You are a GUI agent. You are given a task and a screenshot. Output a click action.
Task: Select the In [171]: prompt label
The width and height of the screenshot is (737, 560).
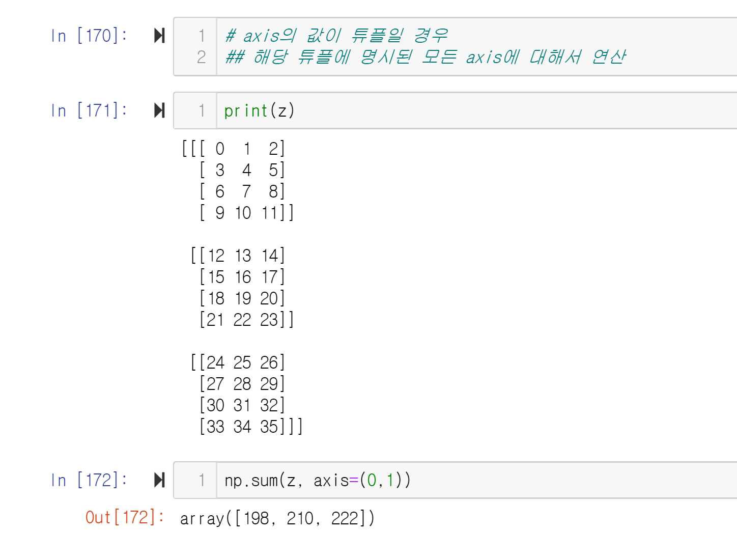[89, 110]
